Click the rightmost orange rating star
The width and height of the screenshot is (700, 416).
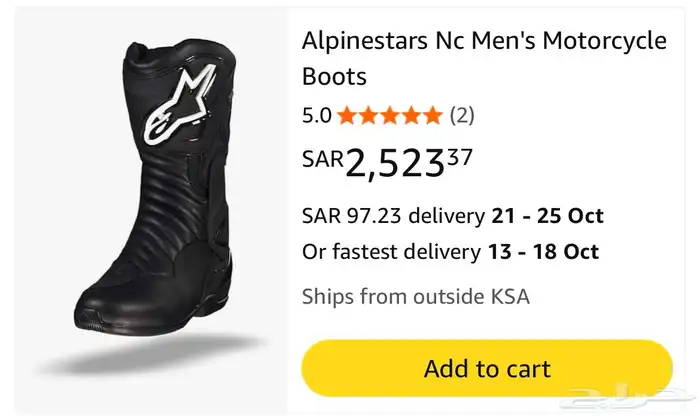point(432,116)
